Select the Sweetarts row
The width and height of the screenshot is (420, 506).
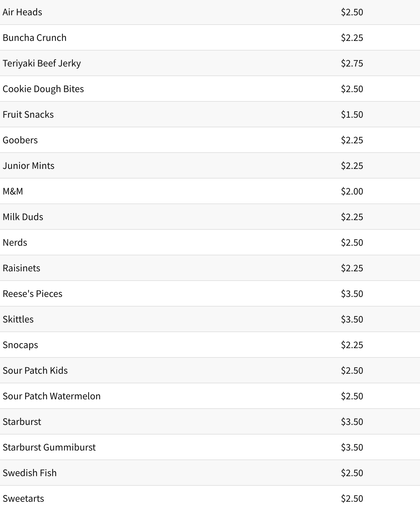tap(210, 496)
